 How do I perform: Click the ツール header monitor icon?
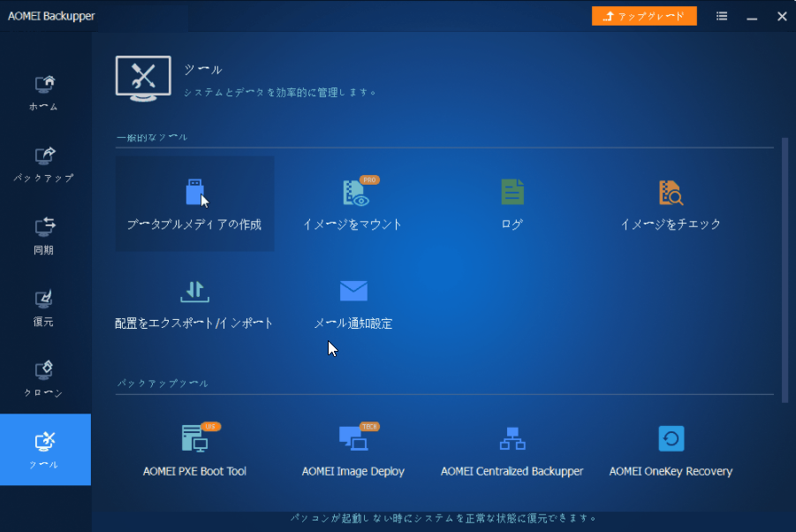(143, 79)
